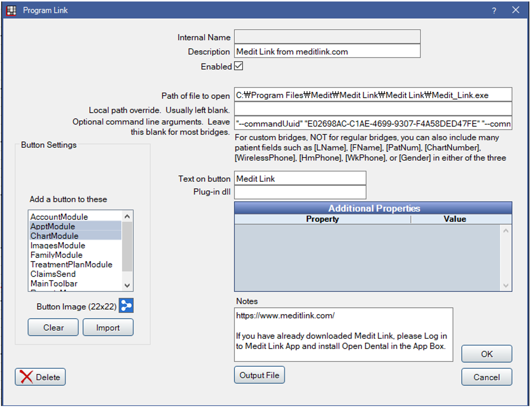Select ClaimsSend in the list

75,274
